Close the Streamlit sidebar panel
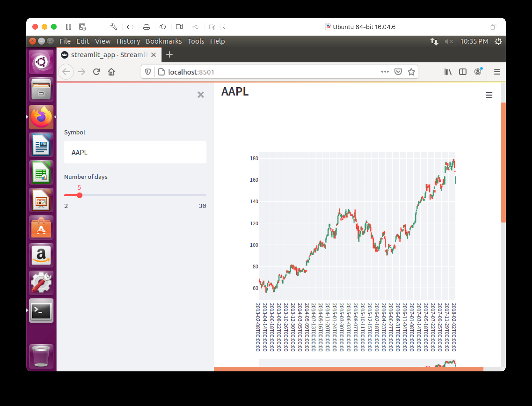532x406 pixels. 200,95
